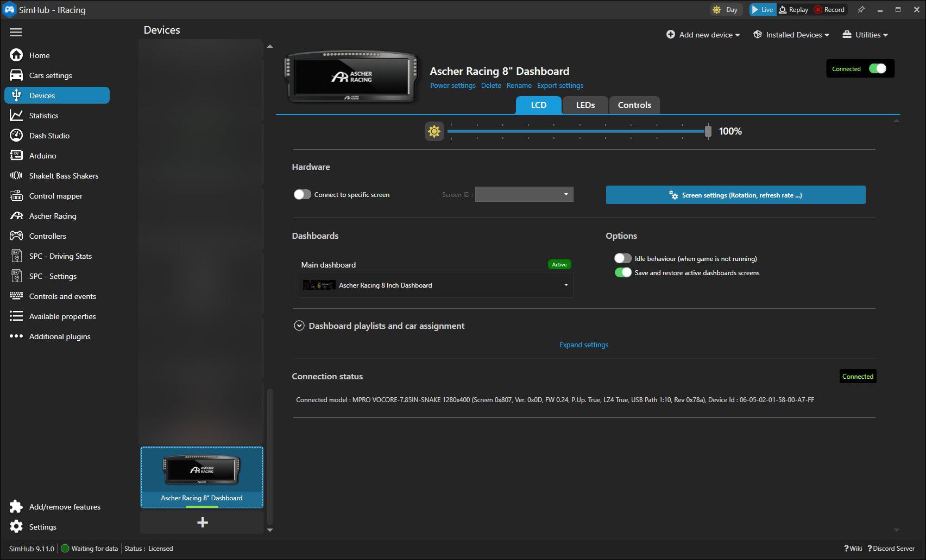Click the Additional plugins dots icon
Image resolution: width=926 pixels, height=560 pixels.
click(16, 336)
